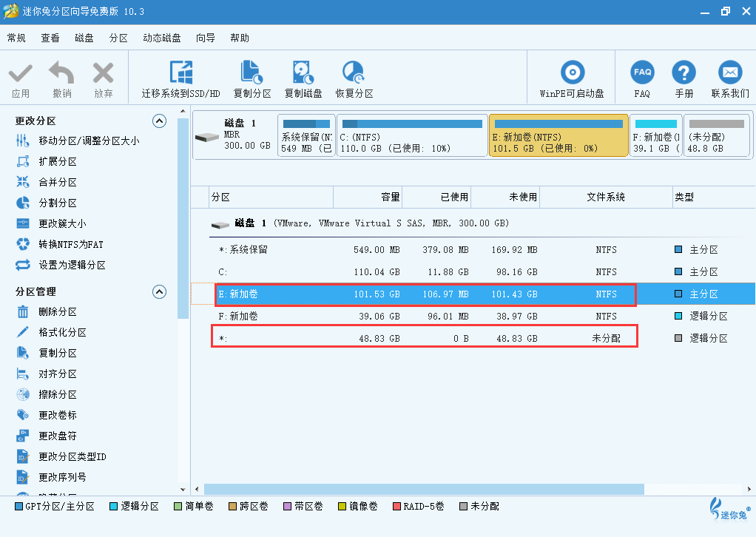Click the Copy Partition (复制分区) toolbar icon
Viewport: 756px width, 537px height.
click(x=252, y=72)
